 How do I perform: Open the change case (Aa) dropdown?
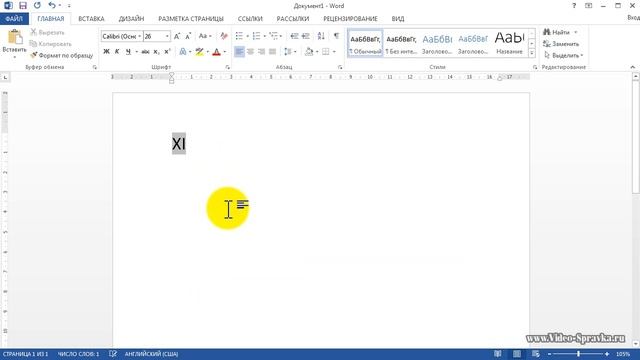205,36
